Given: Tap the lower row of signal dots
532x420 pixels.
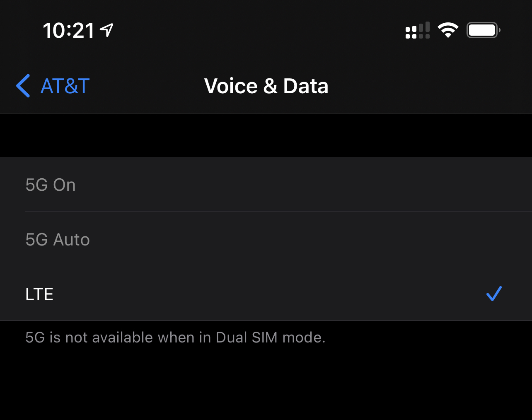Looking at the screenshot, I should [x=417, y=36].
